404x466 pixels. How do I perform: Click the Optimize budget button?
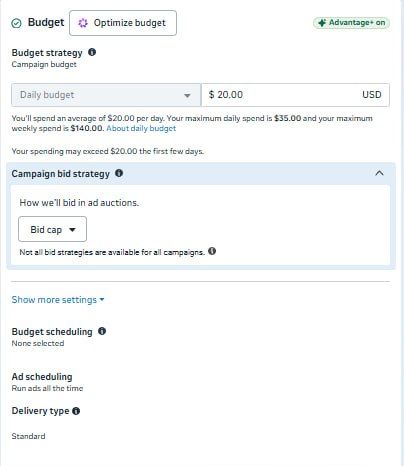click(x=123, y=23)
